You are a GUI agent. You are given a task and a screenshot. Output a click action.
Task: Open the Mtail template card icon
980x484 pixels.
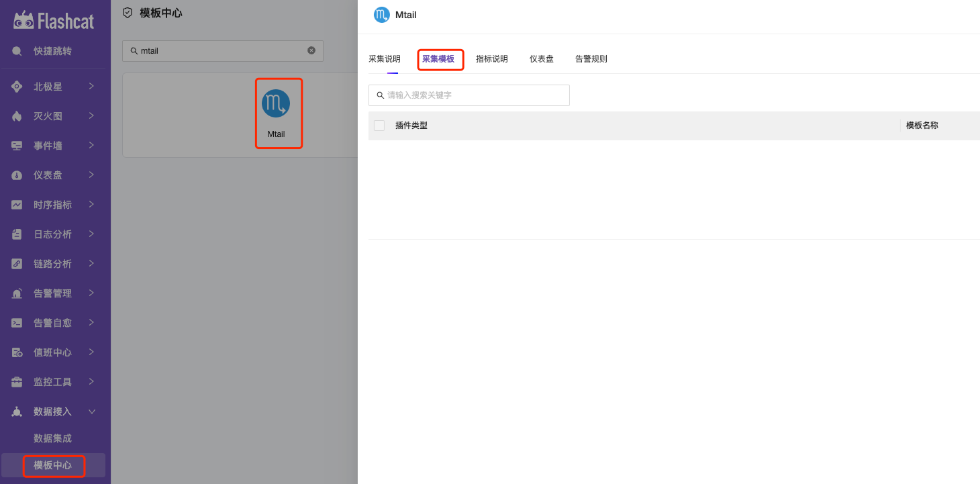pos(276,103)
